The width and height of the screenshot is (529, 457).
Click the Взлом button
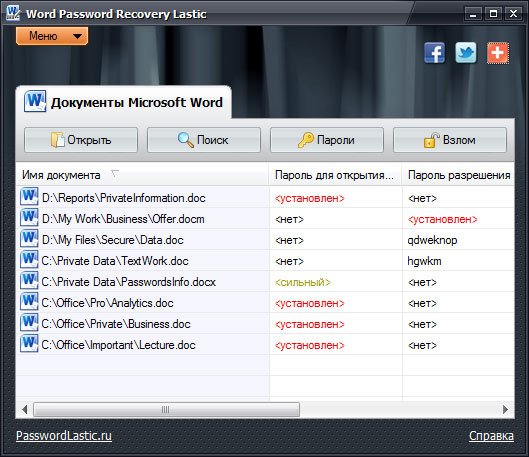click(x=450, y=140)
